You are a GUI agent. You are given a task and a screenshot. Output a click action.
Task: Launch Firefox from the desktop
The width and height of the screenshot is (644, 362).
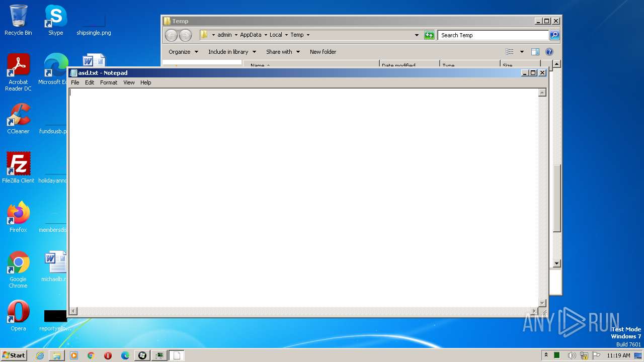tap(18, 217)
